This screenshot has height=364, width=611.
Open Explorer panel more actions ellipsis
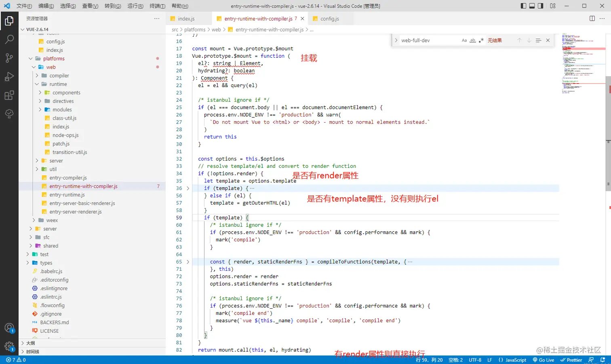(x=157, y=19)
